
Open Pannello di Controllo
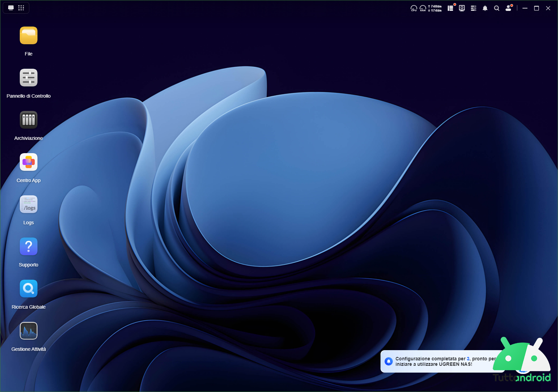click(29, 78)
